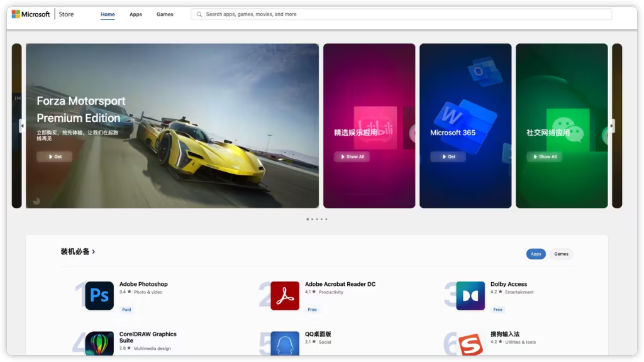Screen dimensions: 644x362
Task: Click the Paid label under Photoshop
Action: [x=126, y=309]
